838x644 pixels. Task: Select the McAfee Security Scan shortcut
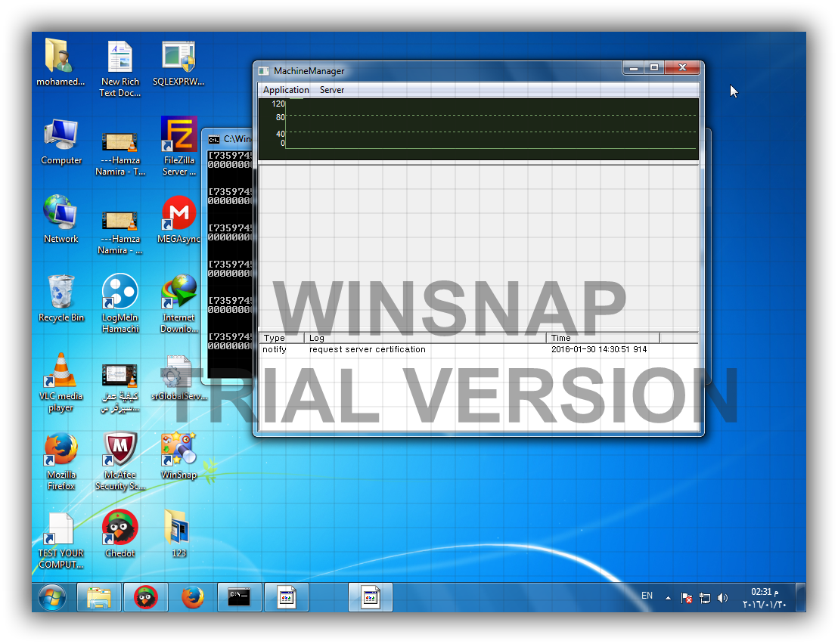120,461
